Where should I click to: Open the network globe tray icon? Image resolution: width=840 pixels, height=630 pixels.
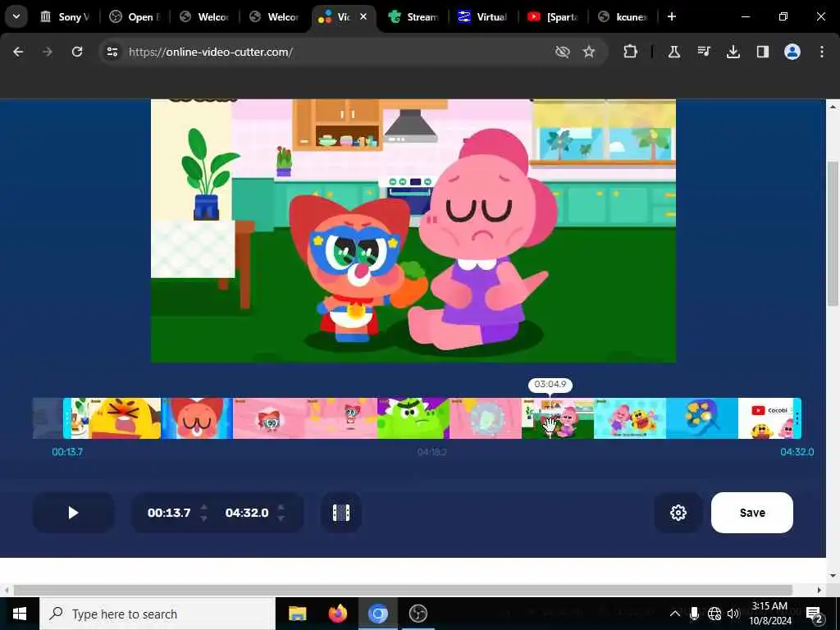click(714, 614)
